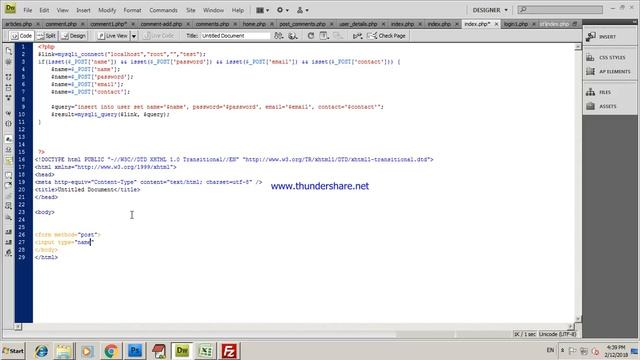Toggle Highlight Invalid Code in the coding toolbar
640x360 pixels.
point(9,150)
